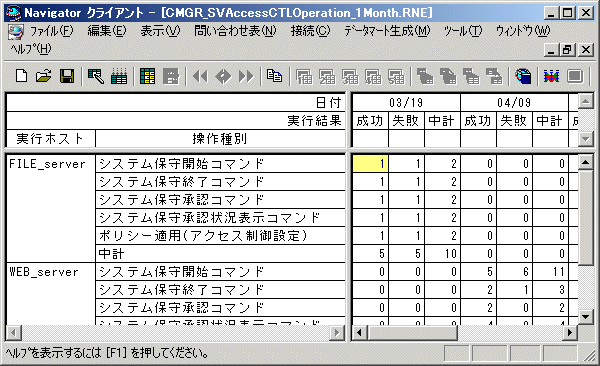Click the numbered window icon labeled 1
Screen dimensions: 600x366
(304, 76)
